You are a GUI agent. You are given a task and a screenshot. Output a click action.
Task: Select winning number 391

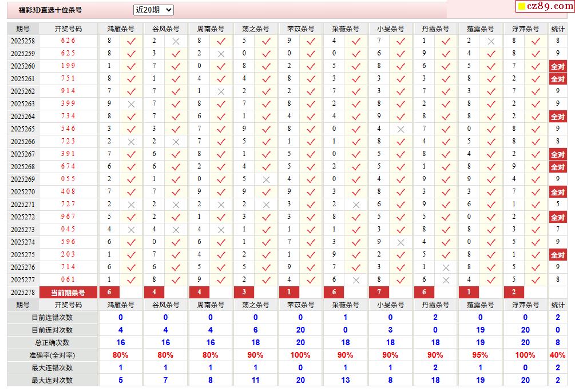(x=68, y=154)
